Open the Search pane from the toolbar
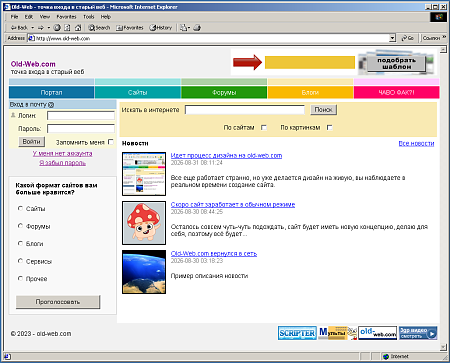 pos(99,28)
